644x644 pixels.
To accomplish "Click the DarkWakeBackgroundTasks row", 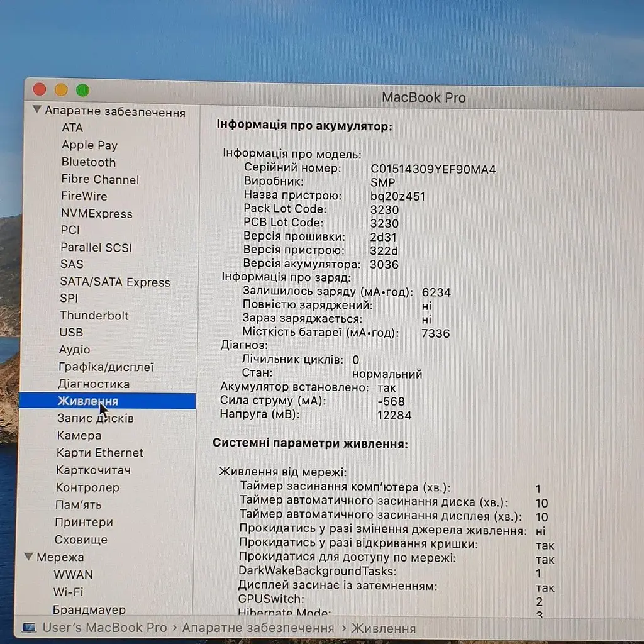I will (390, 571).
